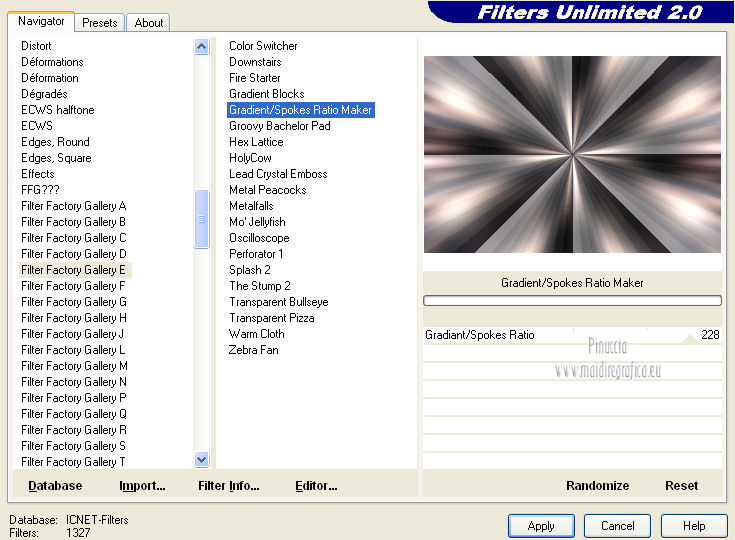Click the category list scrollbar thumb
The image size is (735, 540).
click(202, 219)
